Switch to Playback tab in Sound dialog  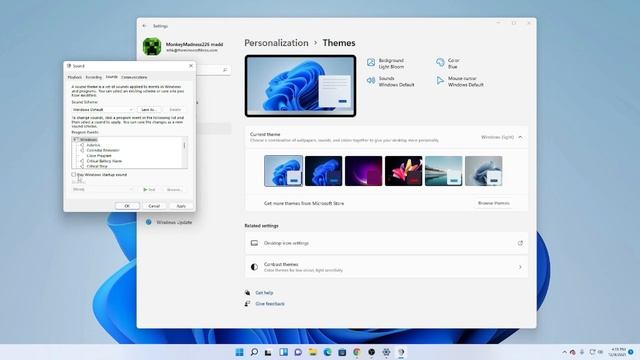[x=75, y=77]
